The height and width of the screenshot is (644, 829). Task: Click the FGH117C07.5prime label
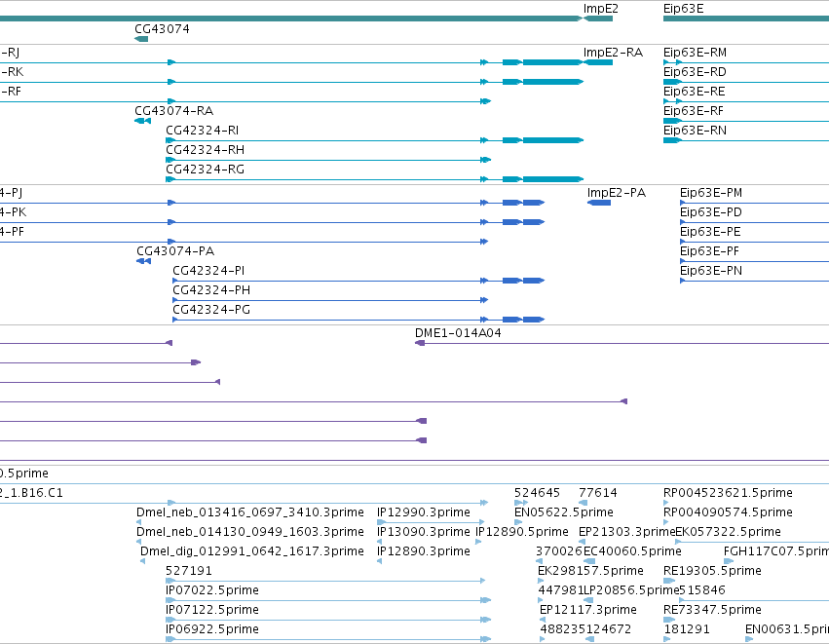coord(776,551)
